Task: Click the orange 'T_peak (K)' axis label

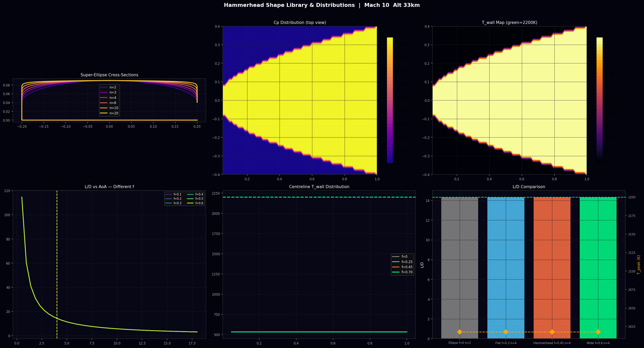Action: 639,265
